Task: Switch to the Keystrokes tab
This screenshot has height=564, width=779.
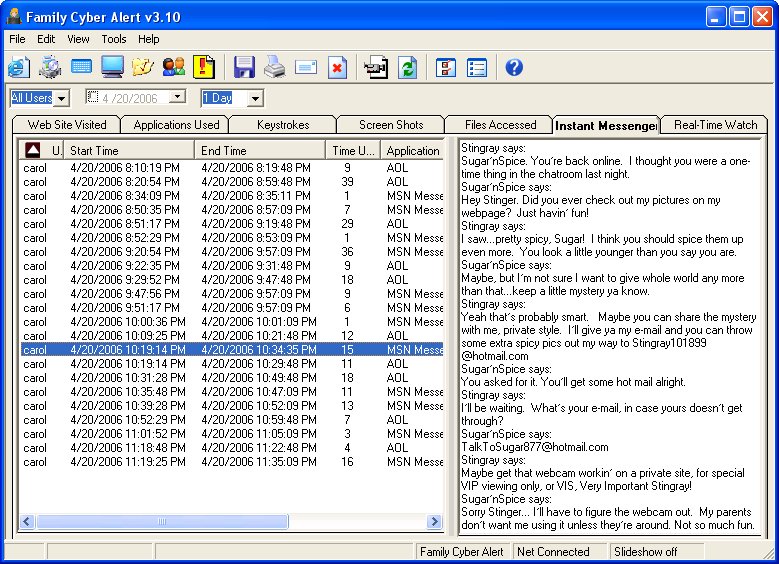Action: pyautogui.click(x=283, y=125)
